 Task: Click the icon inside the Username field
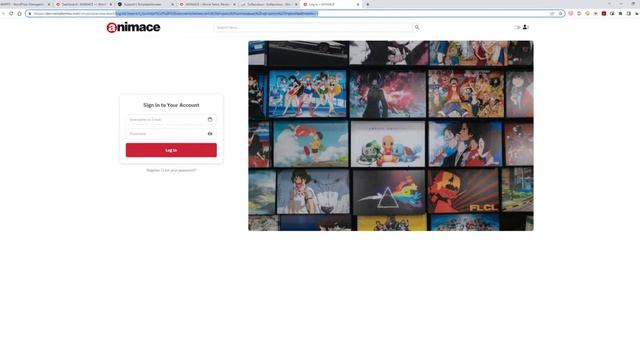[210, 120]
